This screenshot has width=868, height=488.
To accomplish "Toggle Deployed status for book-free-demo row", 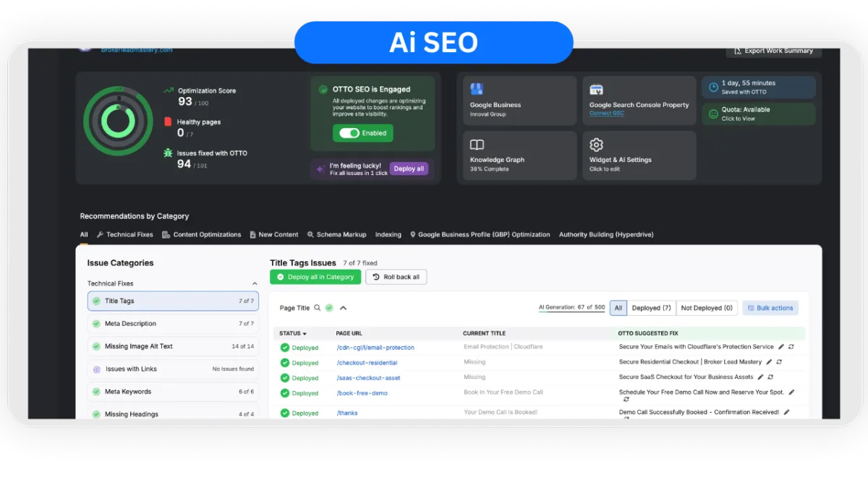I will [x=299, y=393].
